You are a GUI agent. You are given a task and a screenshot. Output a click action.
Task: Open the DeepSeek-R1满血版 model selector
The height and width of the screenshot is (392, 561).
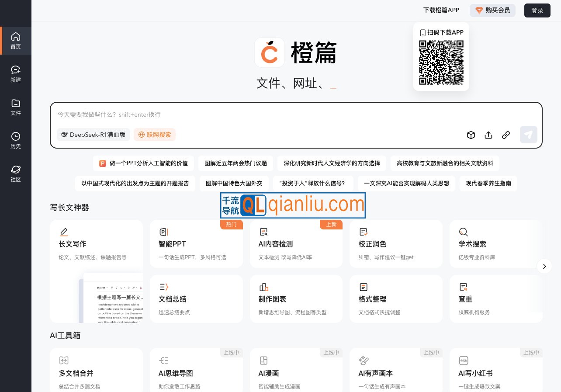(x=93, y=135)
